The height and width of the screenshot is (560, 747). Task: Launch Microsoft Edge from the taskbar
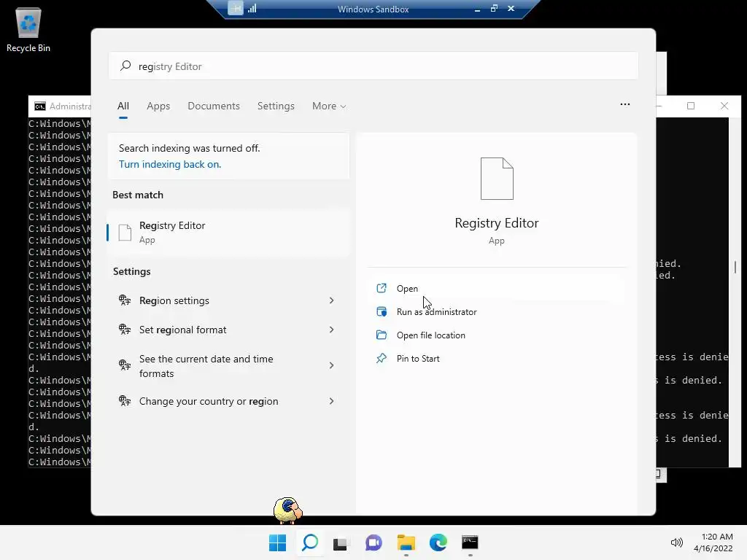pyautogui.click(x=438, y=542)
